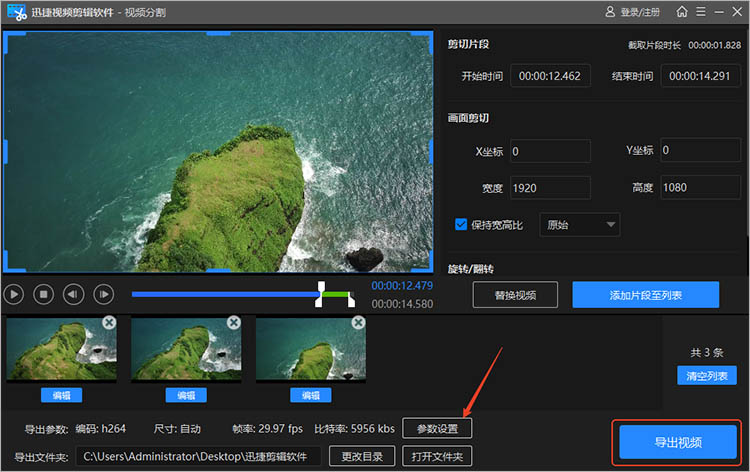The height and width of the screenshot is (472, 750).
Task: Edit the first clip with 编辑
Action: coord(61,395)
